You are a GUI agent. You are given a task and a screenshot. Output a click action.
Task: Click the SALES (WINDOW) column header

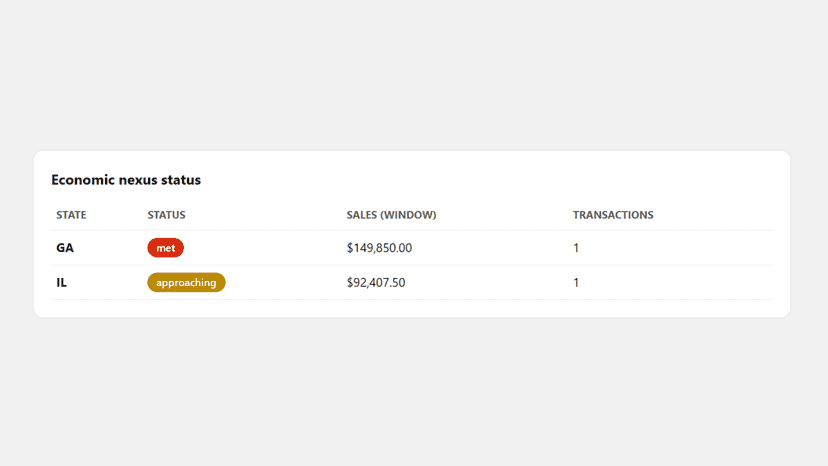pos(391,215)
